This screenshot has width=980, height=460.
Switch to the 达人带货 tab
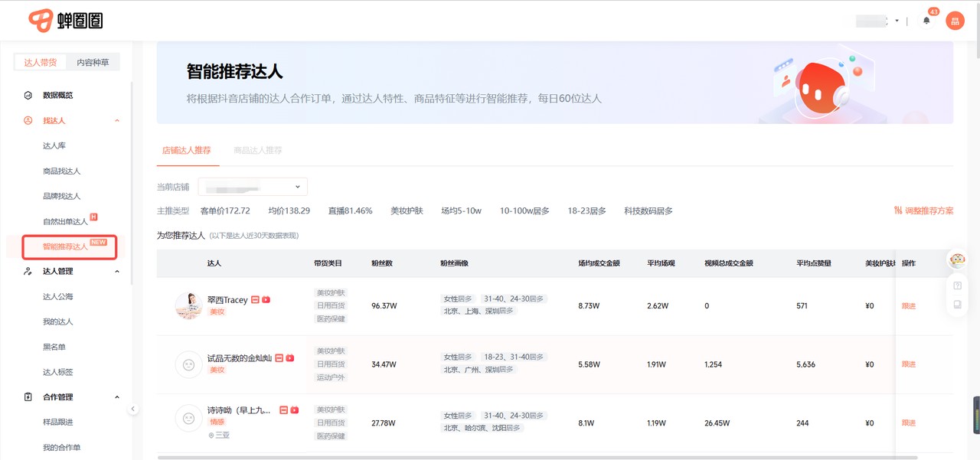click(41, 62)
